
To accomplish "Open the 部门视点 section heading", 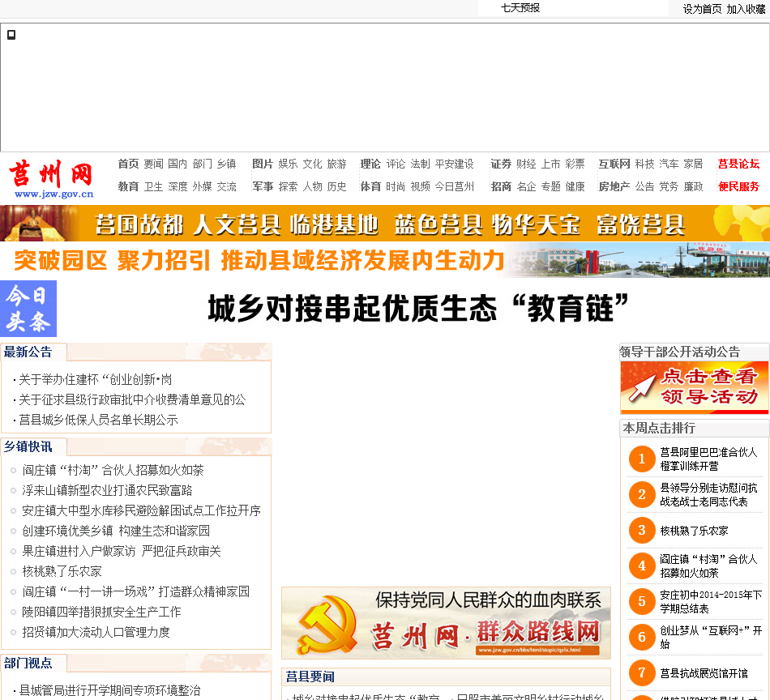I will pyautogui.click(x=28, y=664).
